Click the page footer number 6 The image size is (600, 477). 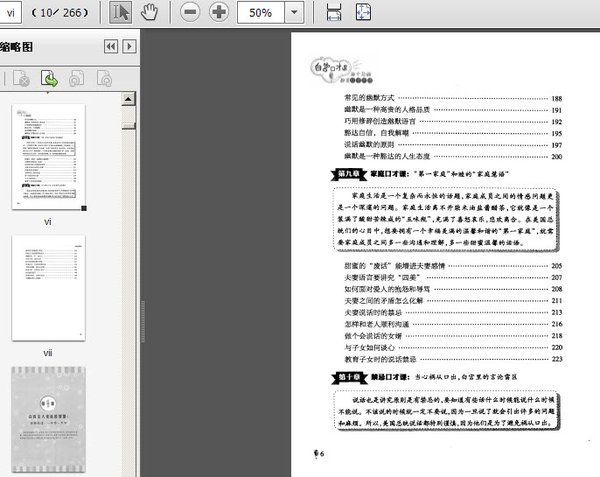[x=322, y=454]
